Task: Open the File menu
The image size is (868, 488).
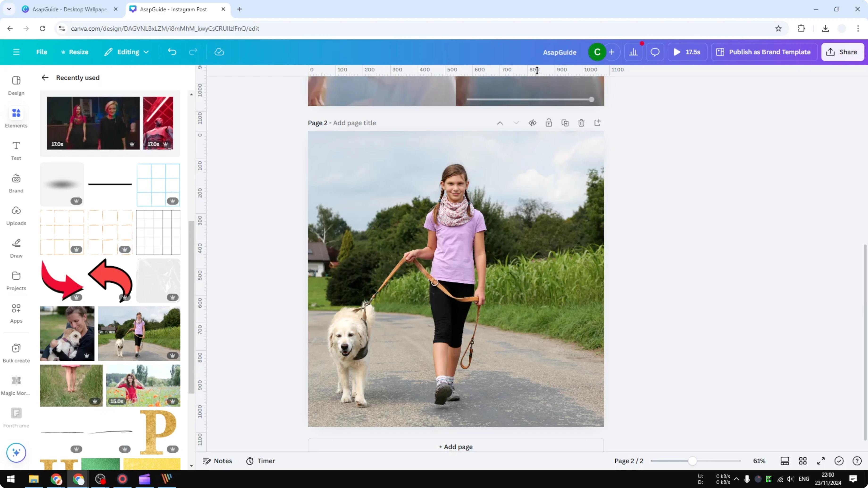Action: 42,52
